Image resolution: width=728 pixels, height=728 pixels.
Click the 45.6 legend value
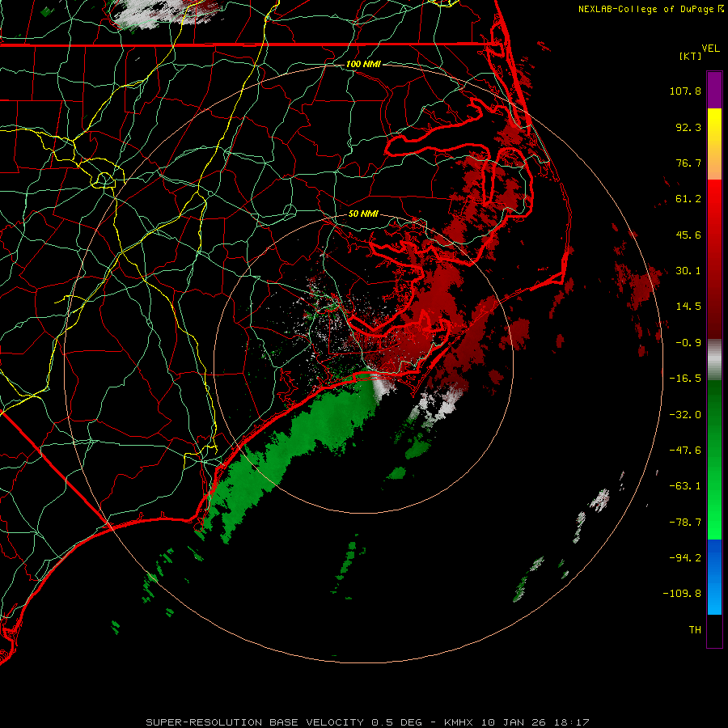tap(688, 235)
